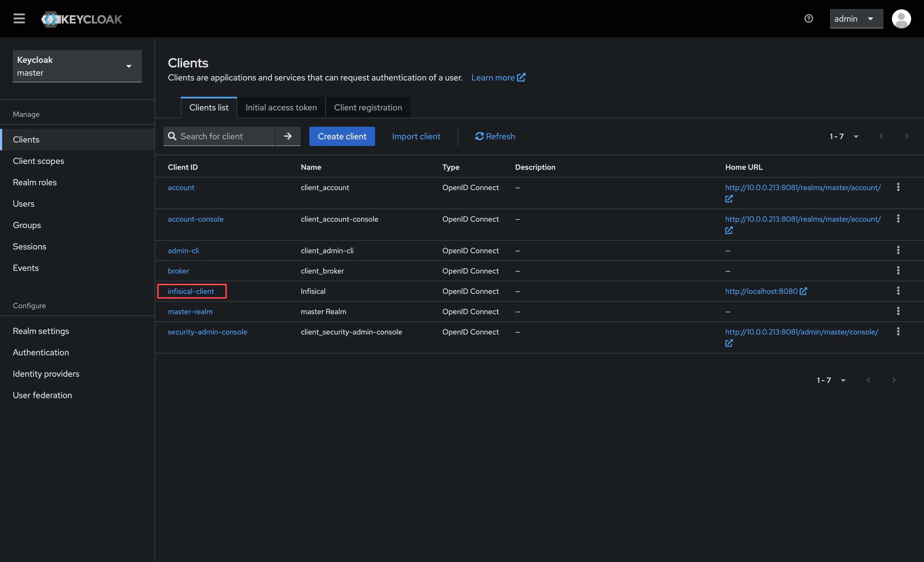The width and height of the screenshot is (924, 562).
Task: Open the help question mark icon
Action: point(808,19)
